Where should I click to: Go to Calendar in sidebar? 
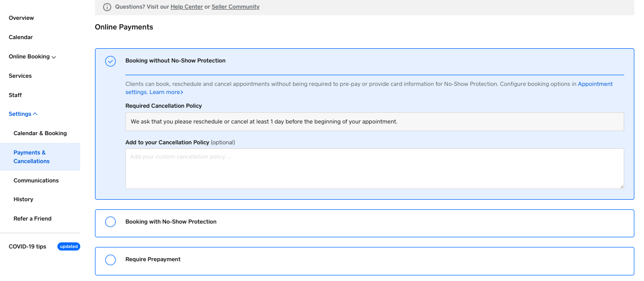21,38
